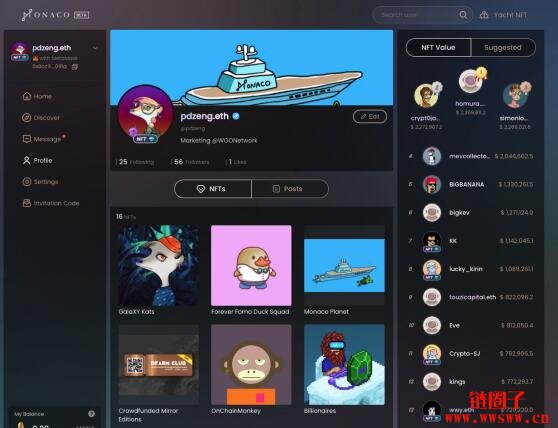Copy the wallet address in sidebar

tap(75, 67)
